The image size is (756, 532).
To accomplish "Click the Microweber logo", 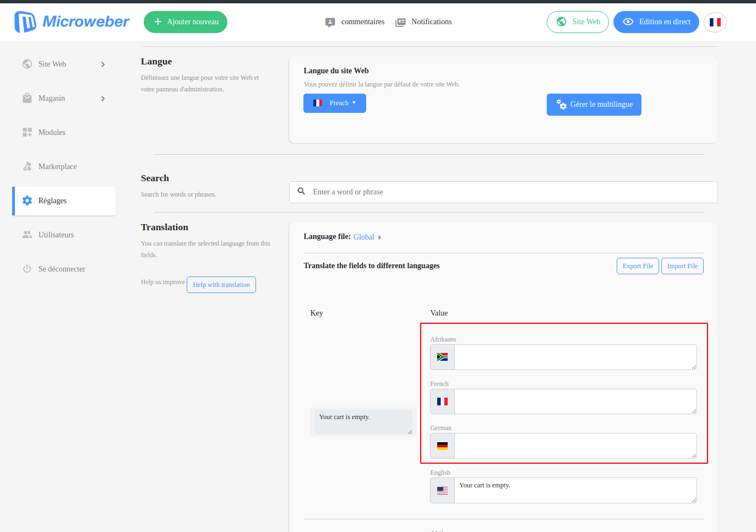I will click(x=72, y=21).
